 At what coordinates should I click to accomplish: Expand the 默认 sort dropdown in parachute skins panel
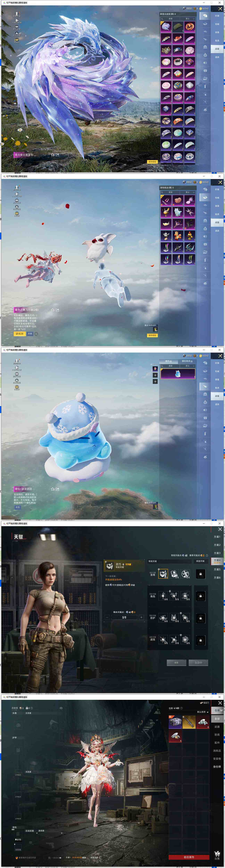point(188,19)
